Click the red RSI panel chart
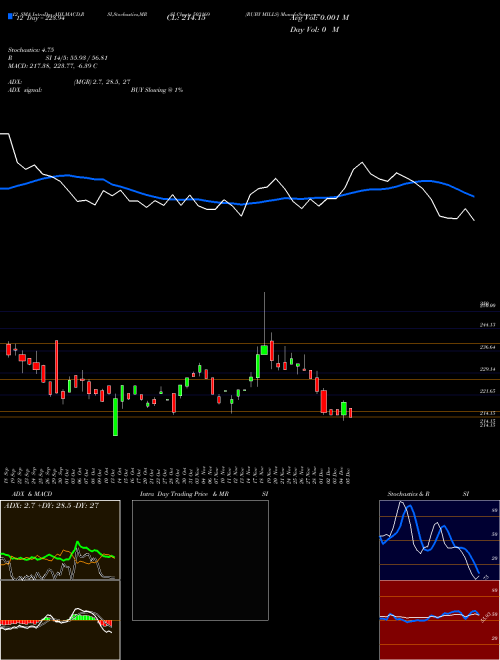The height and width of the screenshot is (660, 500). click(x=439, y=620)
